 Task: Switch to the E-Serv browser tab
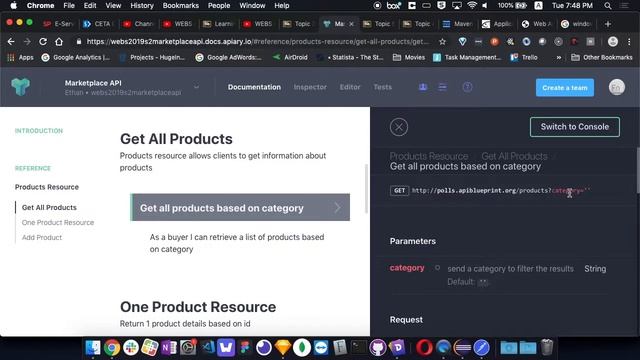point(58,24)
